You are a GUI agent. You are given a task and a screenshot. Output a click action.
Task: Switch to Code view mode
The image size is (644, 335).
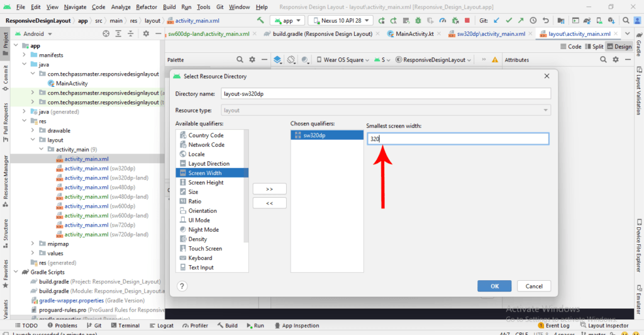571,47
